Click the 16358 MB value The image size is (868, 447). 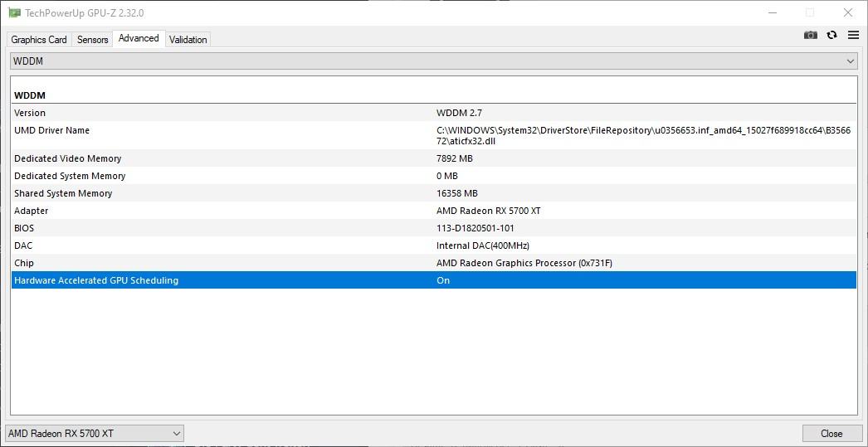coord(456,193)
